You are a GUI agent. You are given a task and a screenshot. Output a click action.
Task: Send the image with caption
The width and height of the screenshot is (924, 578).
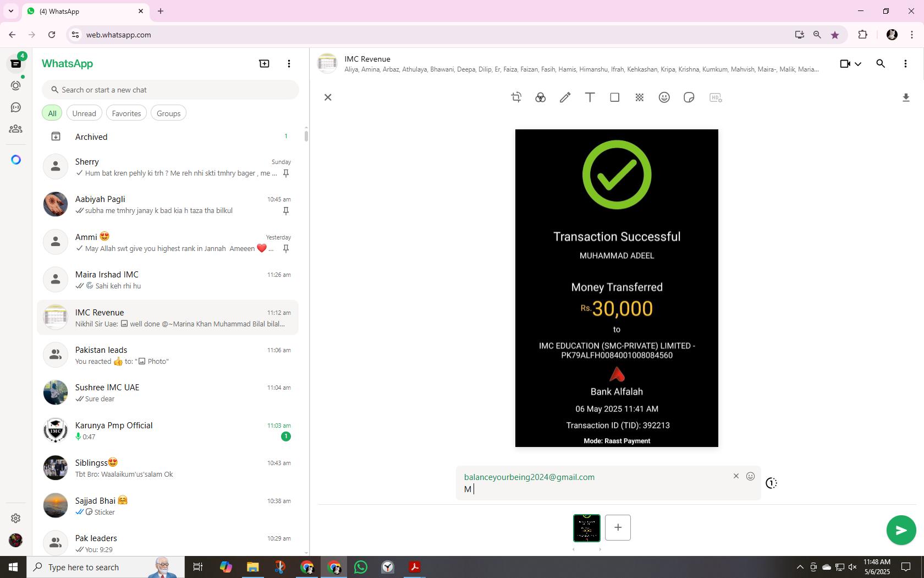[x=901, y=530]
